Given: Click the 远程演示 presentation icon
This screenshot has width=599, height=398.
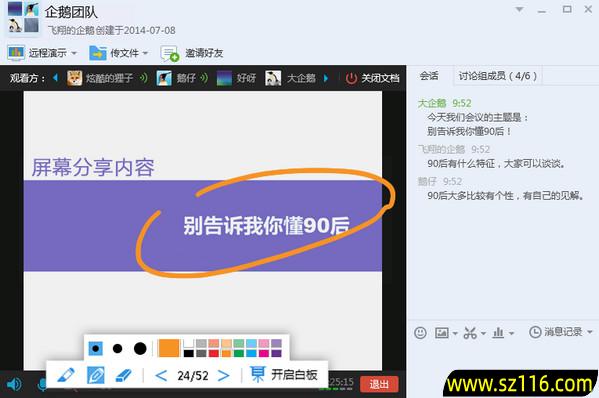Looking at the screenshot, I should (16, 53).
